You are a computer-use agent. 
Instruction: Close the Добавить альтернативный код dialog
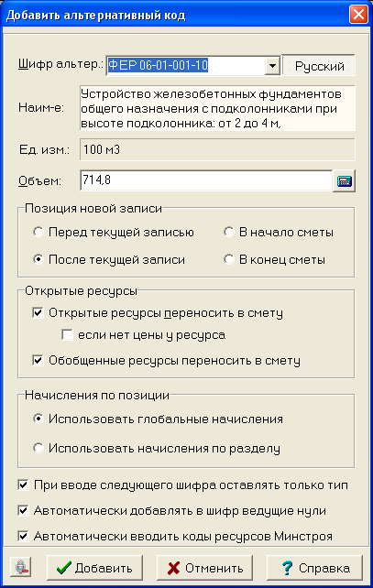[x=358, y=15]
